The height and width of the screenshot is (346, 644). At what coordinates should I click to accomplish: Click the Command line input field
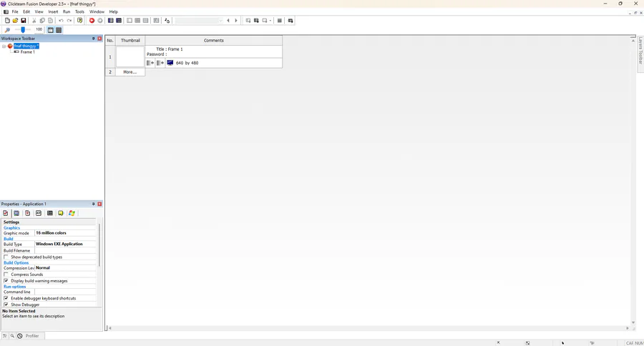tap(65, 292)
